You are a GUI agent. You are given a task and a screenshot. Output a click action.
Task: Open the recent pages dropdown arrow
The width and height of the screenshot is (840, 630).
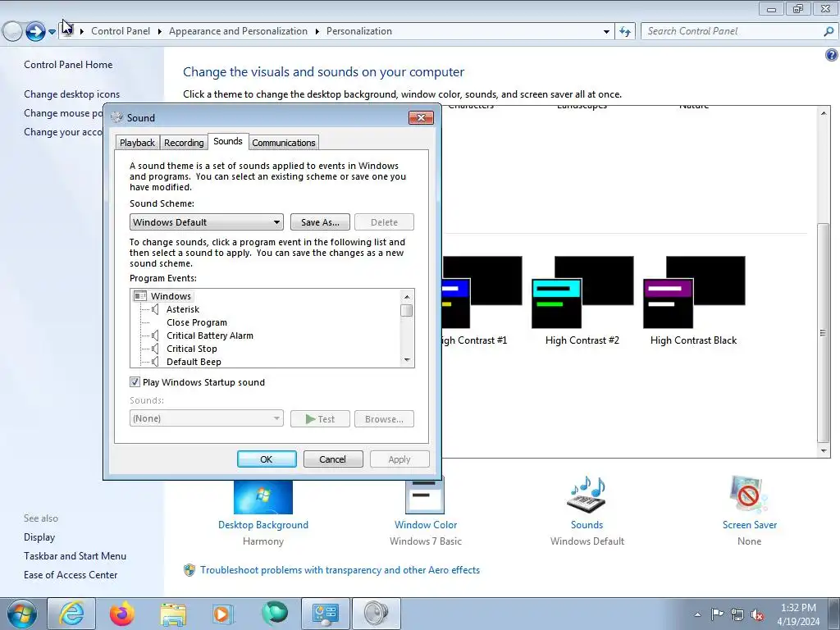point(52,32)
